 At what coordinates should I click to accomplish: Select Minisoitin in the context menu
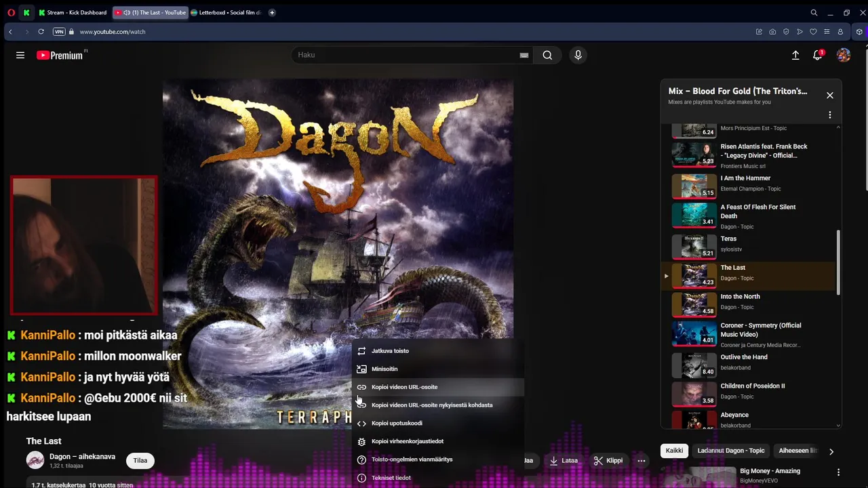pyautogui.click(x=437, y=369)
